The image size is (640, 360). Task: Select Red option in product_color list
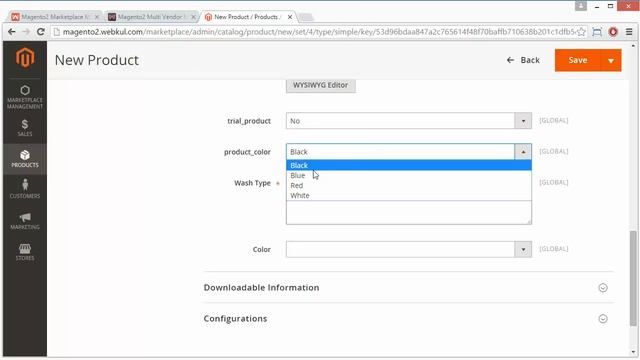point(409,185)
